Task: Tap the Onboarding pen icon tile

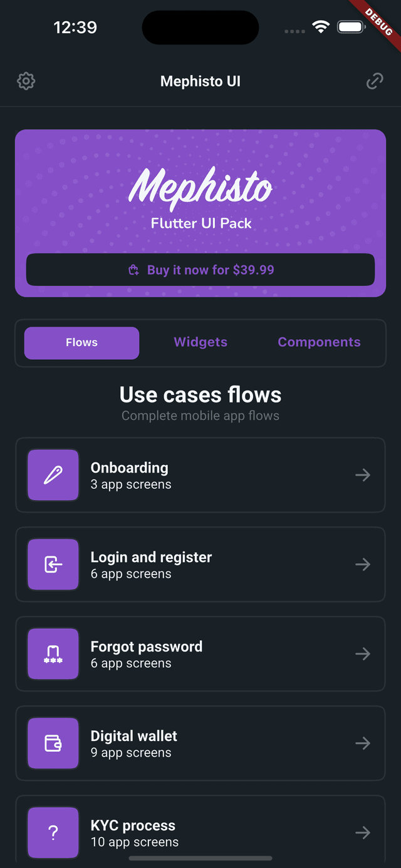Action: [53, 475]
